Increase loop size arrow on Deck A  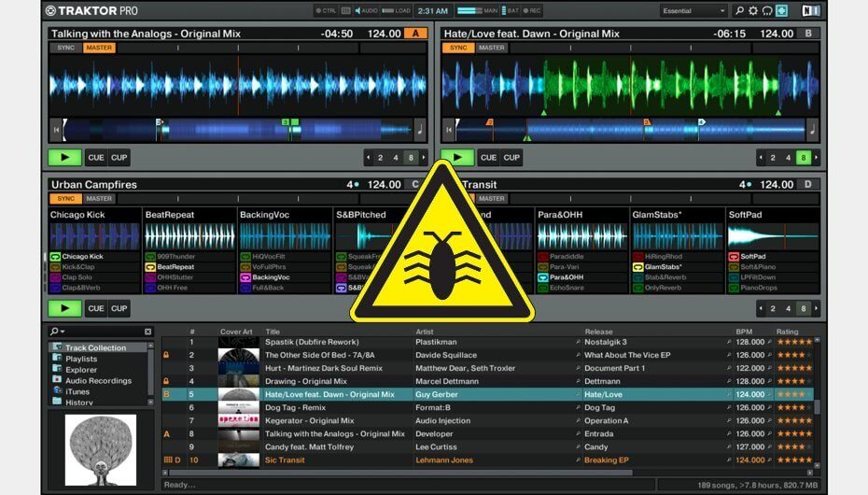tap(424, 158)
